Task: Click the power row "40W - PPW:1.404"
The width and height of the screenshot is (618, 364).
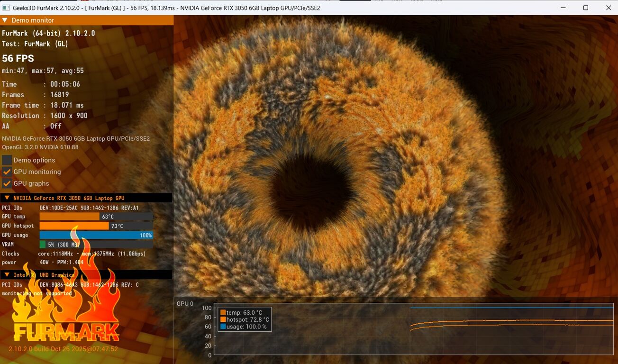Action: pyautogui.click(x=43, y=263)
